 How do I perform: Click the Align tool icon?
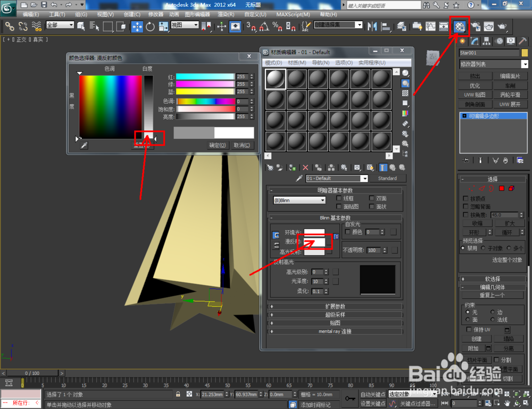(385, 27)
